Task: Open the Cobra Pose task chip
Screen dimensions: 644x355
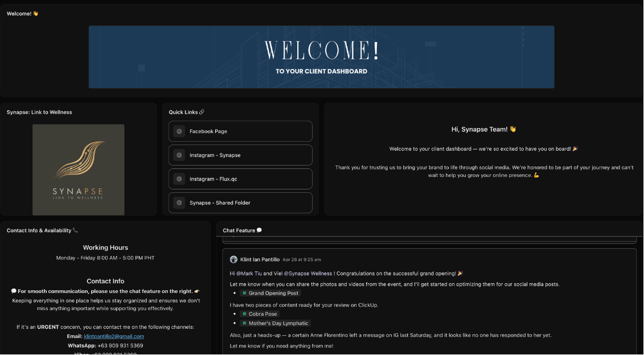Action: [x=260, y=314]
